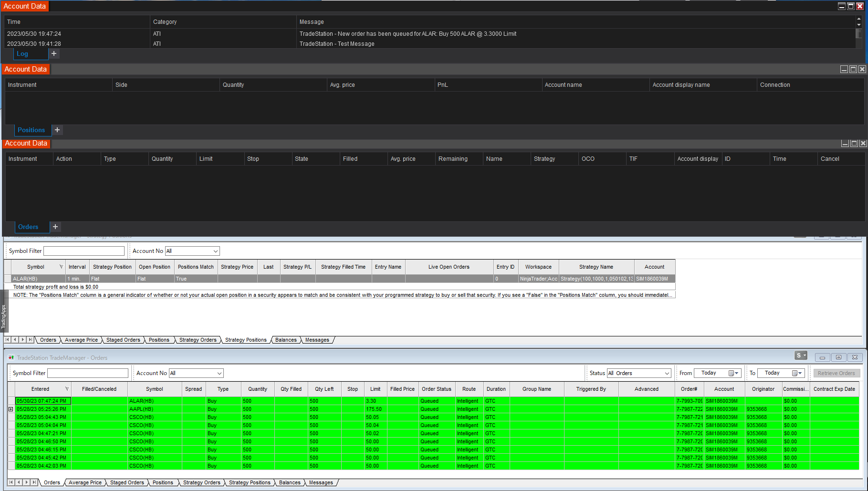Jump to first tab in TradeManager Orders window
This screenshot has width=868, height=491.
click(11, 482)
